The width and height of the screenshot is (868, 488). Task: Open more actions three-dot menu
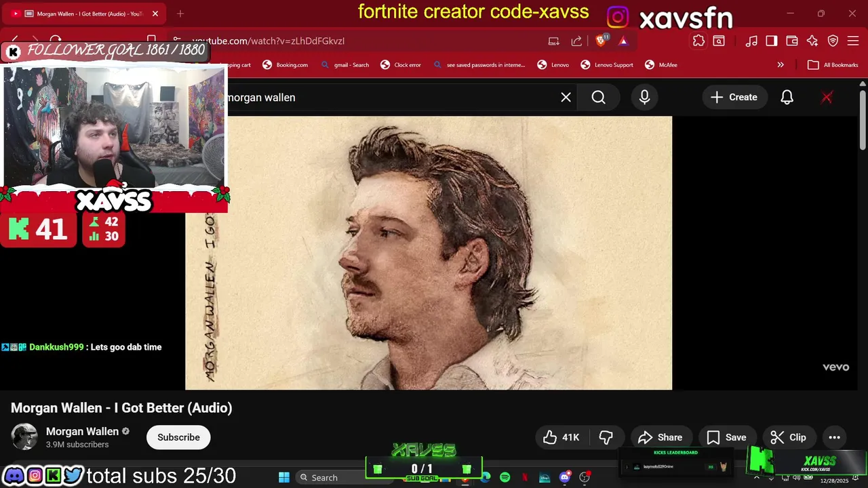(x=834, y=437)
